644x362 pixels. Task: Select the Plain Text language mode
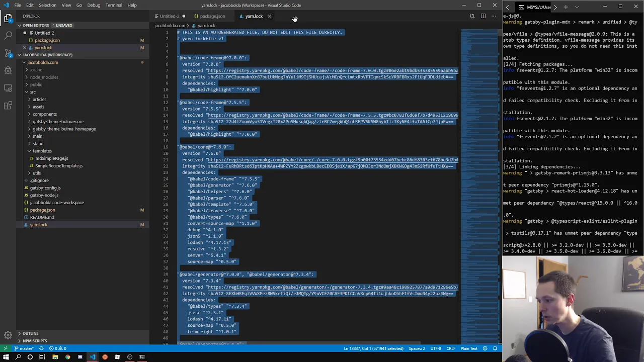(x=469, y=348)
